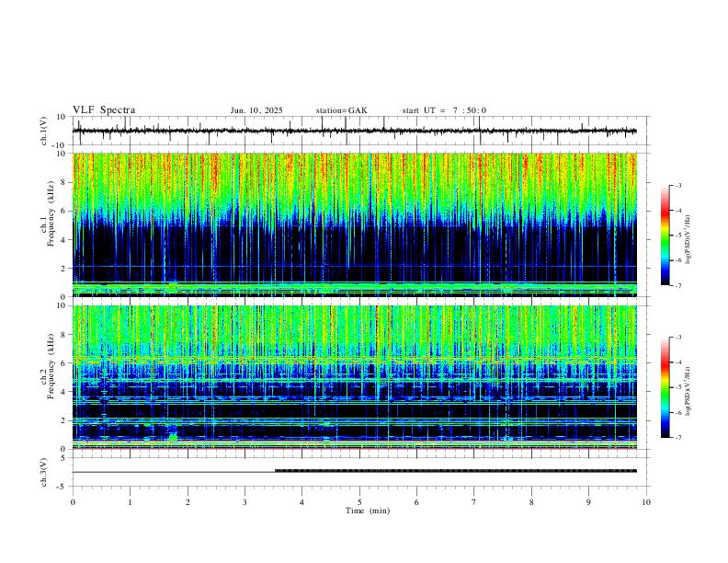Viewport: 728px width, 563px height.
Task: Select the "start UT = 7 :50: 0" text
Action: point(444,110)
